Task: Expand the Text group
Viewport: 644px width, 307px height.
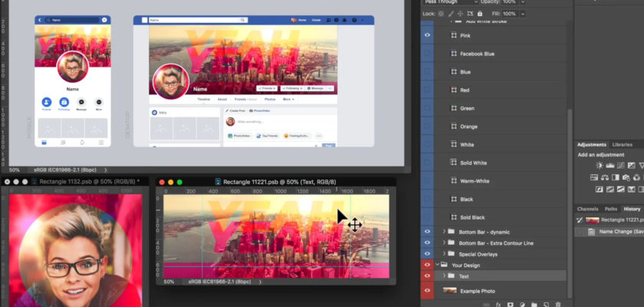Action: pyautogui.click(x=444, y=276)
